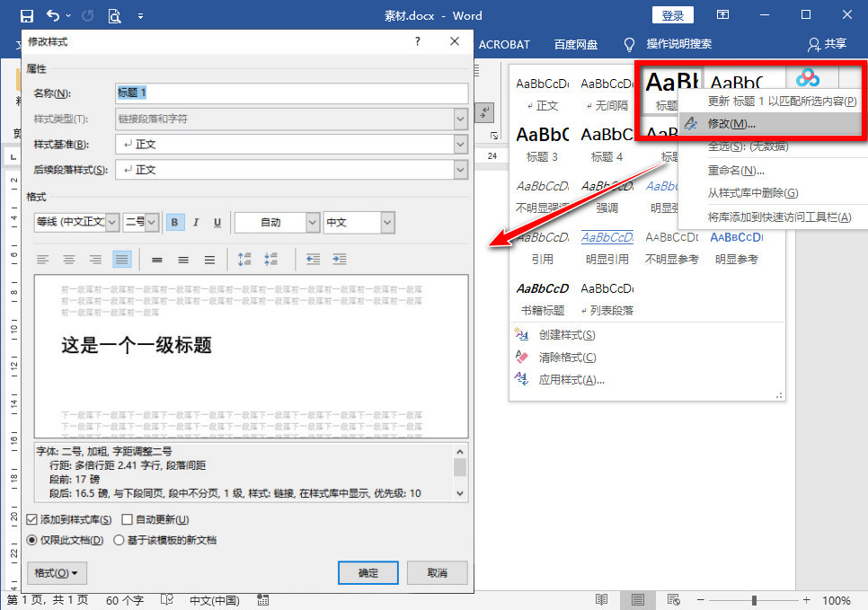
Task: Open the 格式 menu in the dialog
Action: pyautogui.click(x=56, y=572)
